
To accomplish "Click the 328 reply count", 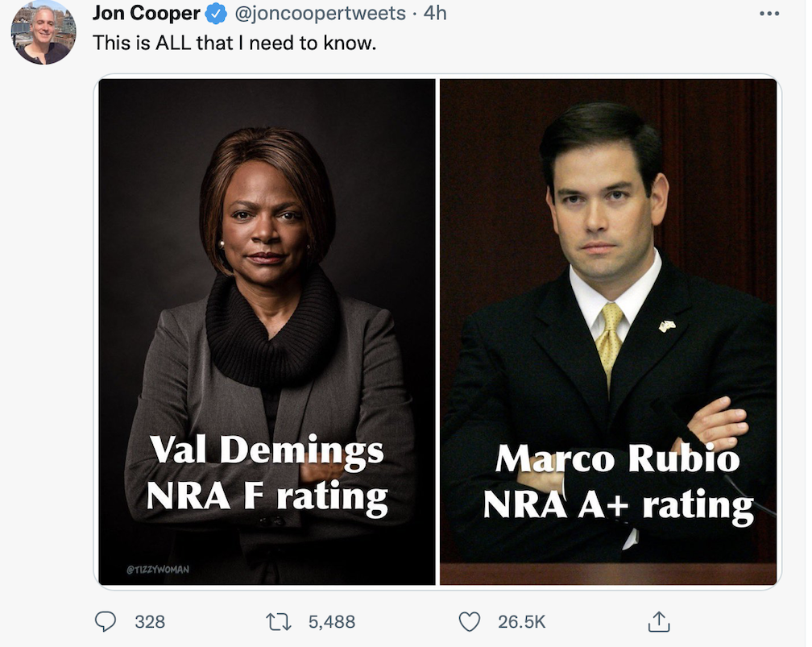I will tap(150, 621).
